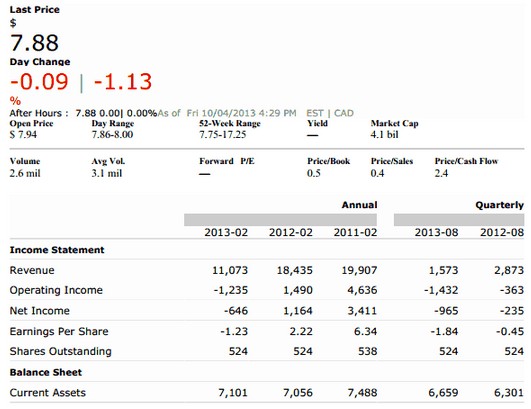The width and height of the screenshot is (531, 409).
Task: Select the 538 shares outstanding cell
Action: tap(368, 351)
